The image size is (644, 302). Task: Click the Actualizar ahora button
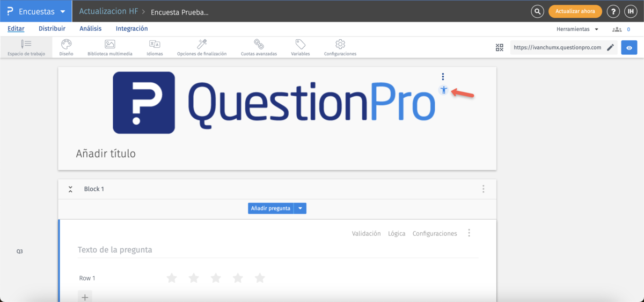575,11
